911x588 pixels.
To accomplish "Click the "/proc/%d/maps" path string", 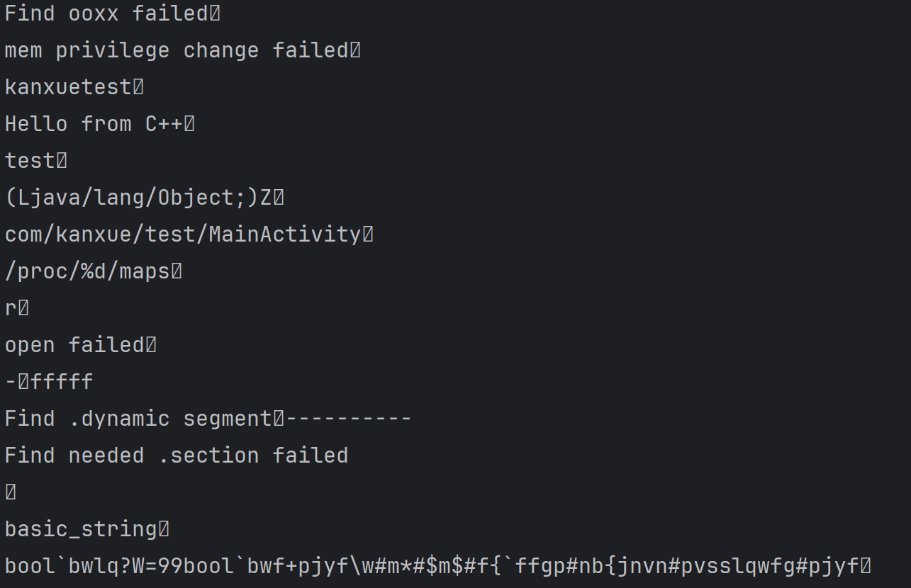I will coord(87,271).
